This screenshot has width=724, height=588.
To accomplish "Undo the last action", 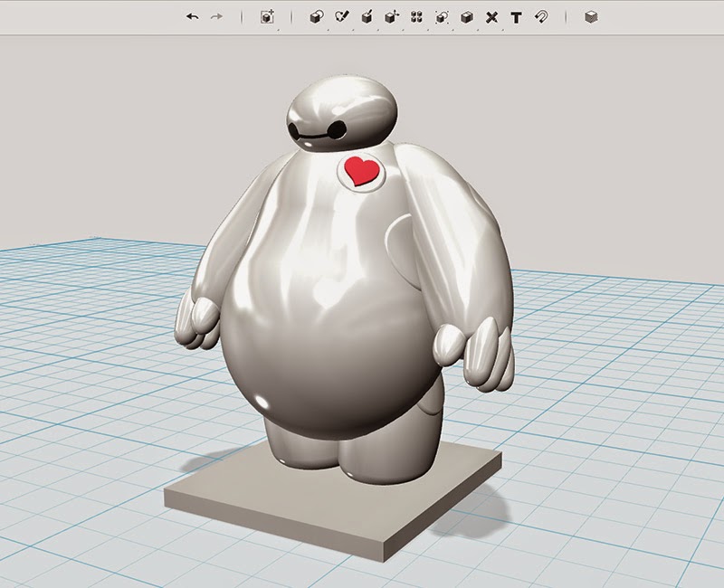I will point(193,17).
